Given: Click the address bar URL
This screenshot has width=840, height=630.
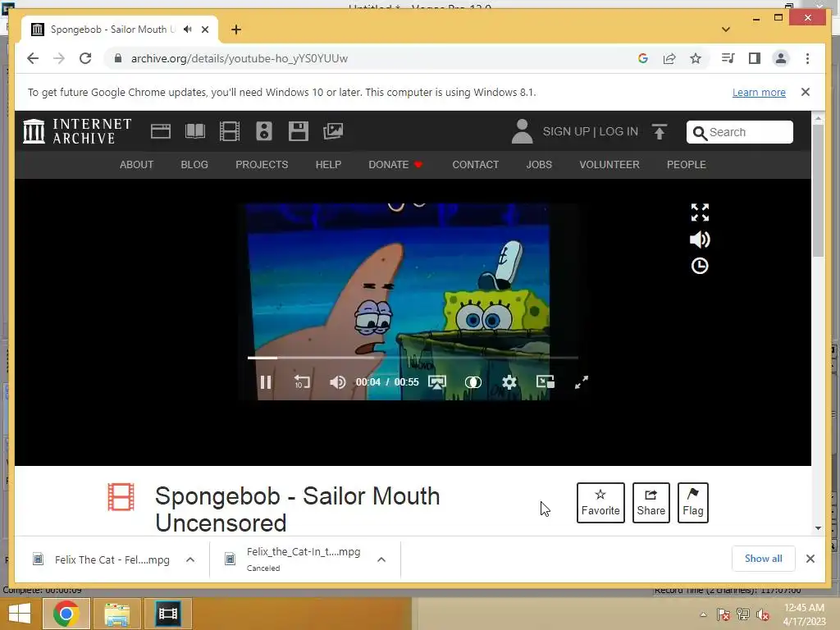Looking at the screenshot, I should (x=240, y=58).
